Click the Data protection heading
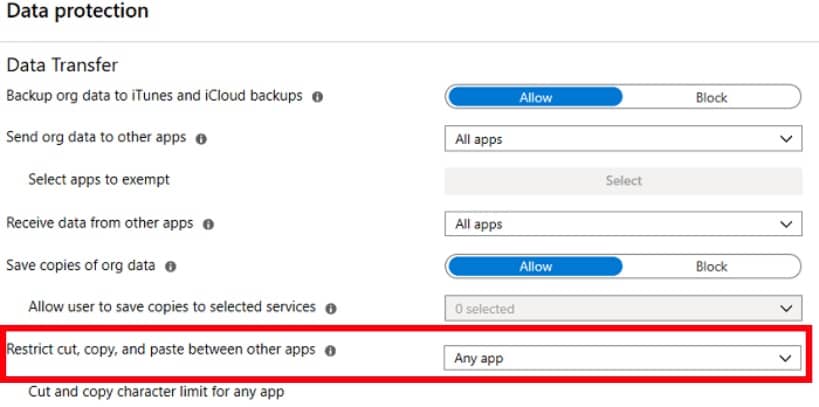 78,12
